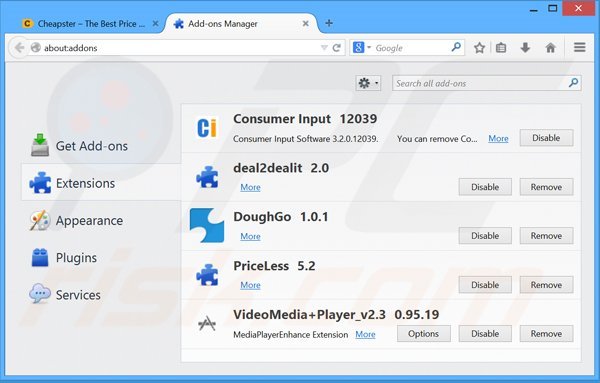Click the magnifier in Search all add-ons

(573, 83)
